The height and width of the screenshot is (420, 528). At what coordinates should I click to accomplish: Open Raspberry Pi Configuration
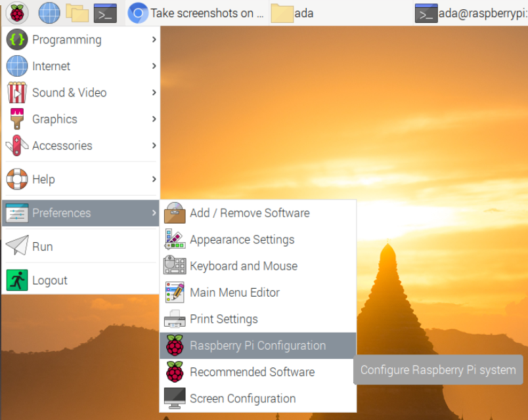point(256,345)
